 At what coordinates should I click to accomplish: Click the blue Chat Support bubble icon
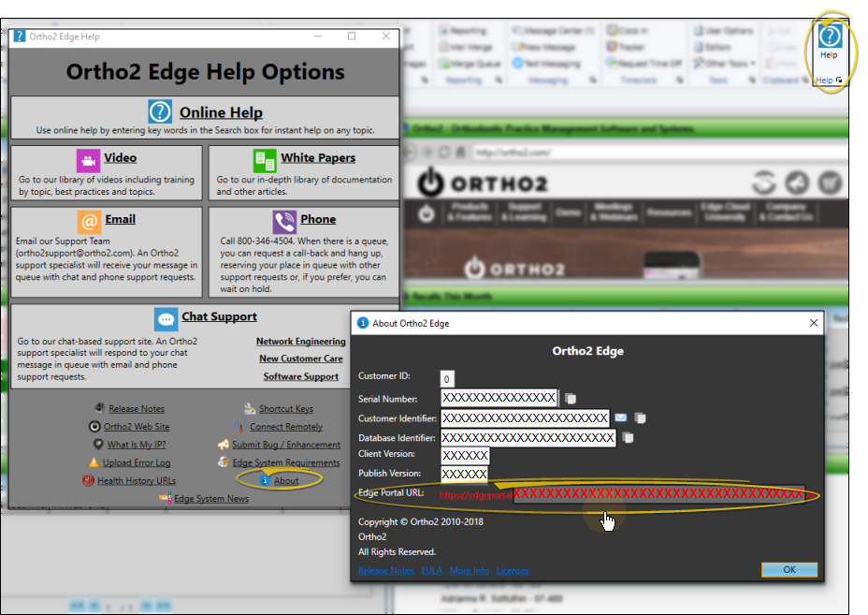click(166, 319)
